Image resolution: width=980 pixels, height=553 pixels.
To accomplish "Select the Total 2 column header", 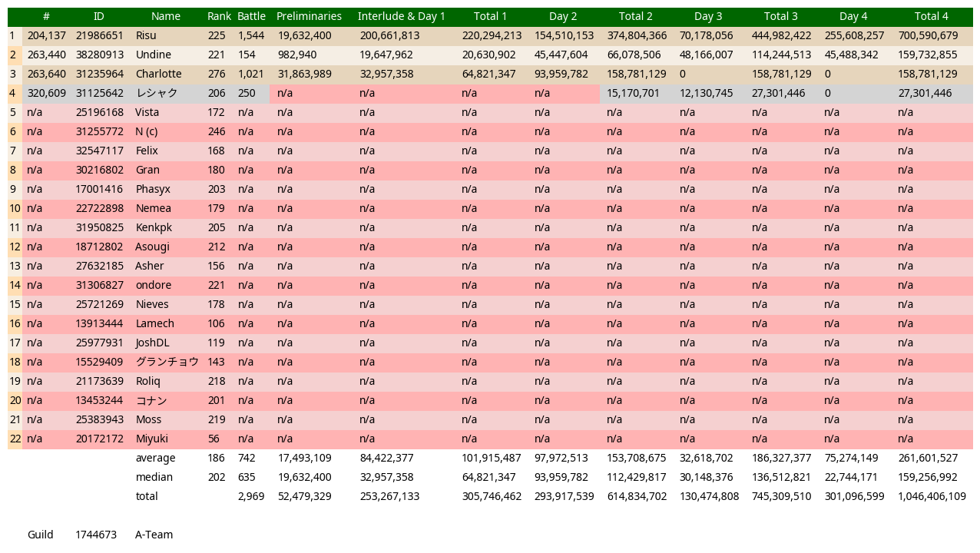I will tap(636, 16).
